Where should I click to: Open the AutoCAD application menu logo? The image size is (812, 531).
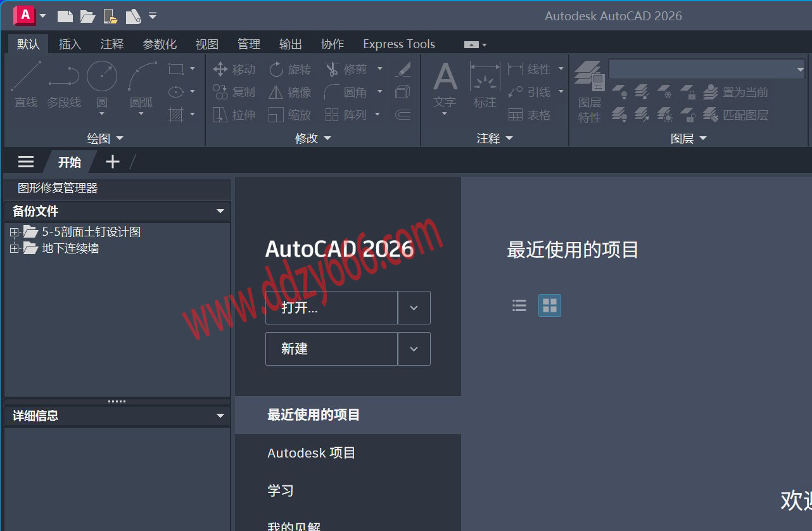point(25,15)
